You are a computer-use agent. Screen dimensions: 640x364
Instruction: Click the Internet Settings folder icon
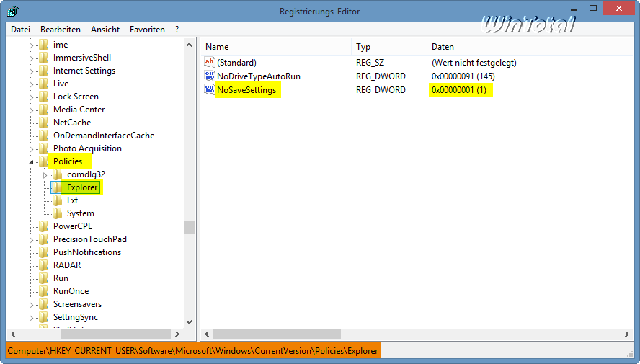point(44,71)
